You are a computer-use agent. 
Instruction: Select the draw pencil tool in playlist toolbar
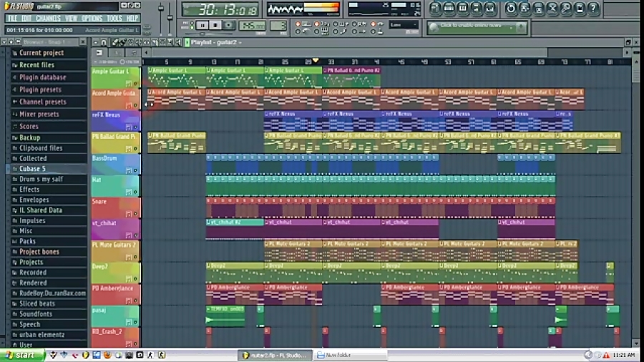[x=114, y=42]
